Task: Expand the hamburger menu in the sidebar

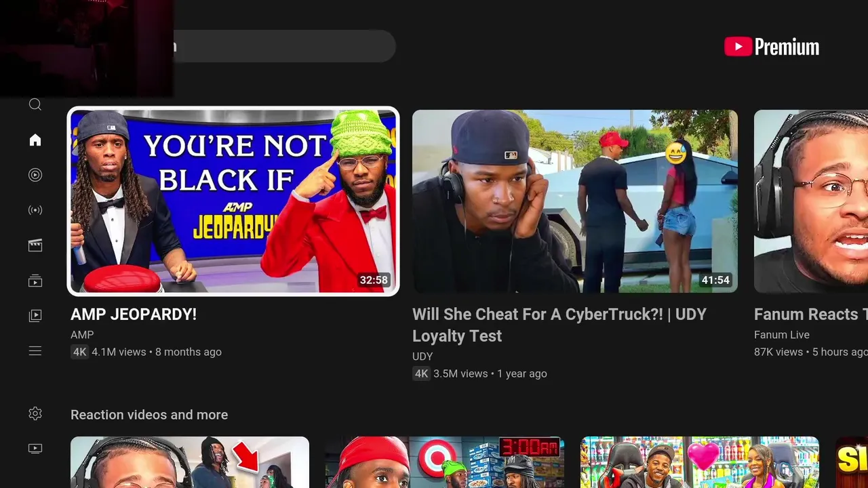Action: point(35,351)
